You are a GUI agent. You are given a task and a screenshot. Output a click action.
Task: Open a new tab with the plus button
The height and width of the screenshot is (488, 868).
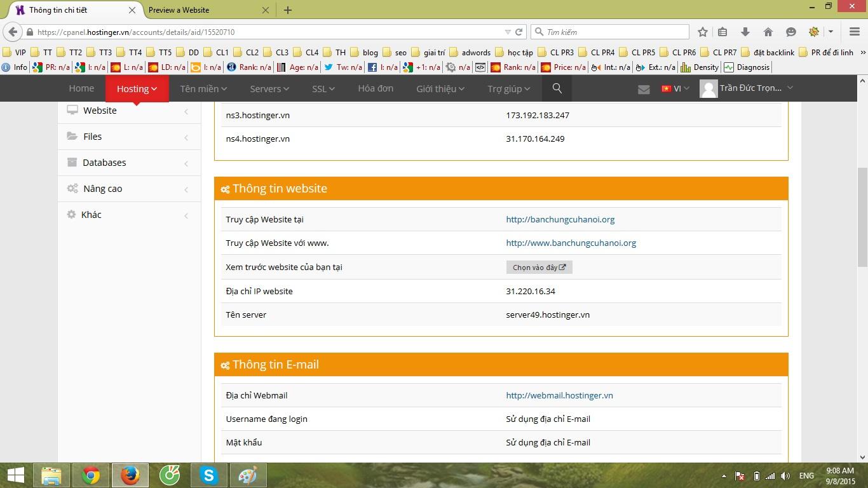pyautogui.click(x=288, y=10)
